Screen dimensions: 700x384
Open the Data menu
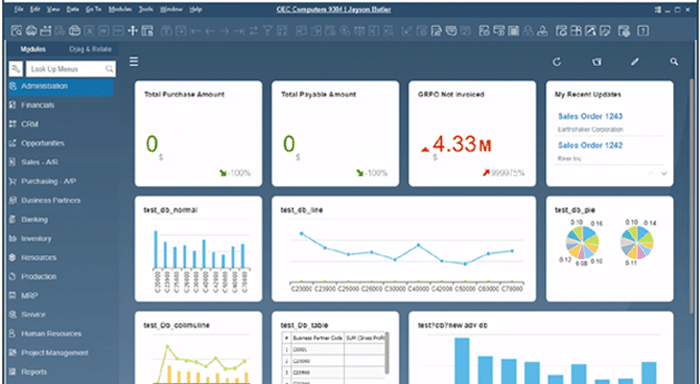click(x=72, y=9)
